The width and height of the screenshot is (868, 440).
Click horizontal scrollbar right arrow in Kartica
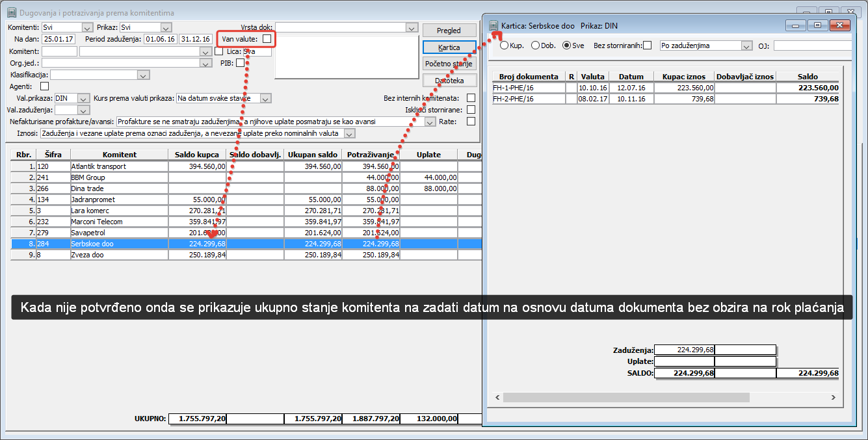click(834, 397)
